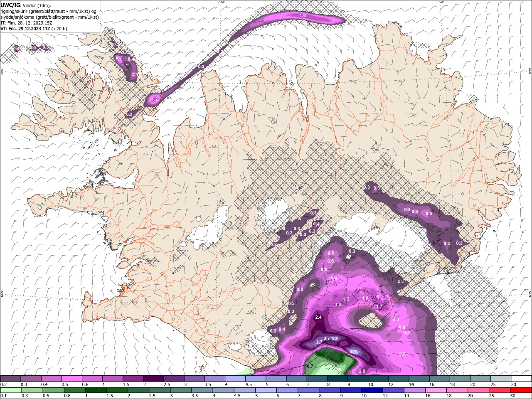Click the UWC/IG title text
This screenshot has height=399, width=532.
11,5
